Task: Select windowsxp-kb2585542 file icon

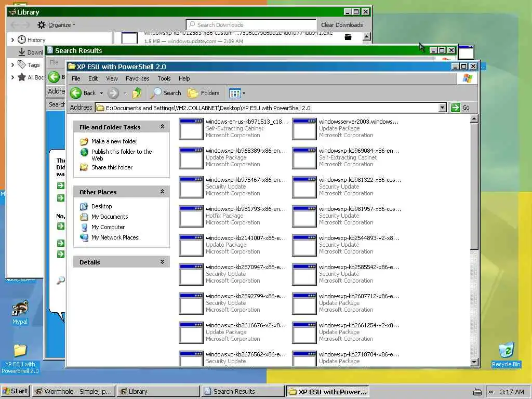Action: pos(304,274)
